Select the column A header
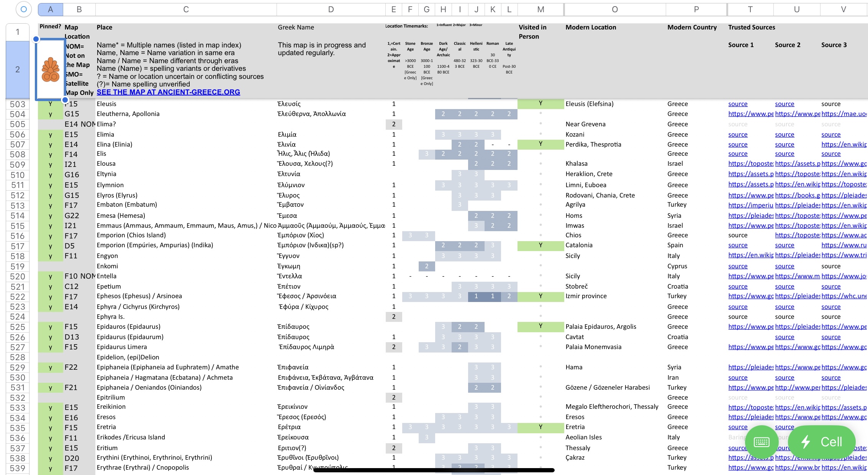This screenshot has height=475, width=868. tap(50, 9)
